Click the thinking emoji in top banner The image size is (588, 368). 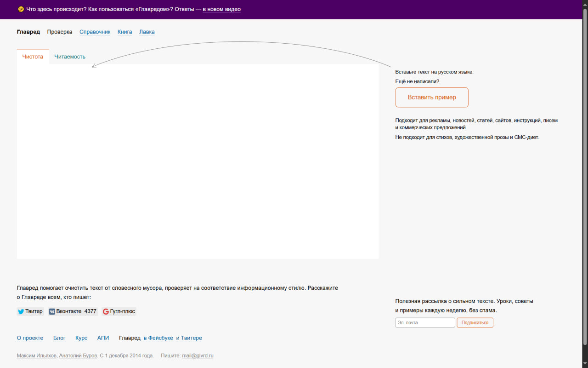click(x=21, y=9)
